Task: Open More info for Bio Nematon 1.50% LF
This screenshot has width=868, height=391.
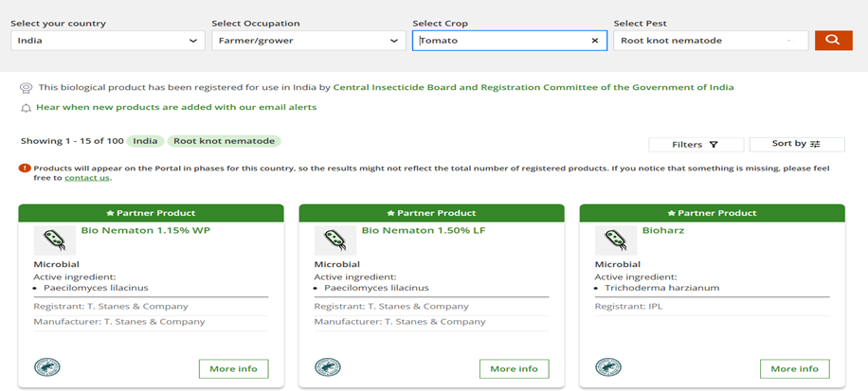Action: 515,368
